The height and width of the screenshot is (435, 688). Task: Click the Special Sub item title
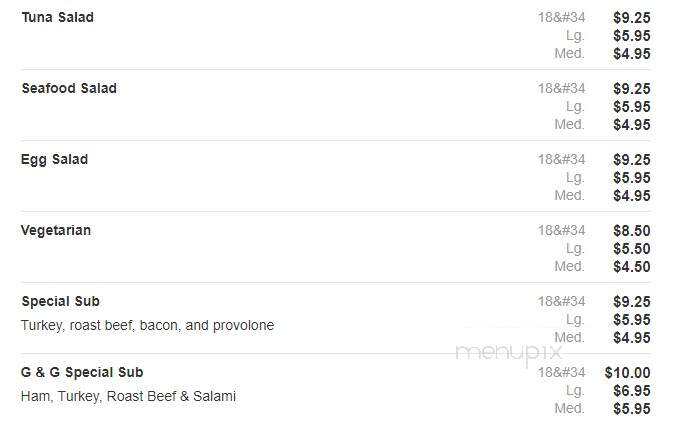(x=61, y=302)
